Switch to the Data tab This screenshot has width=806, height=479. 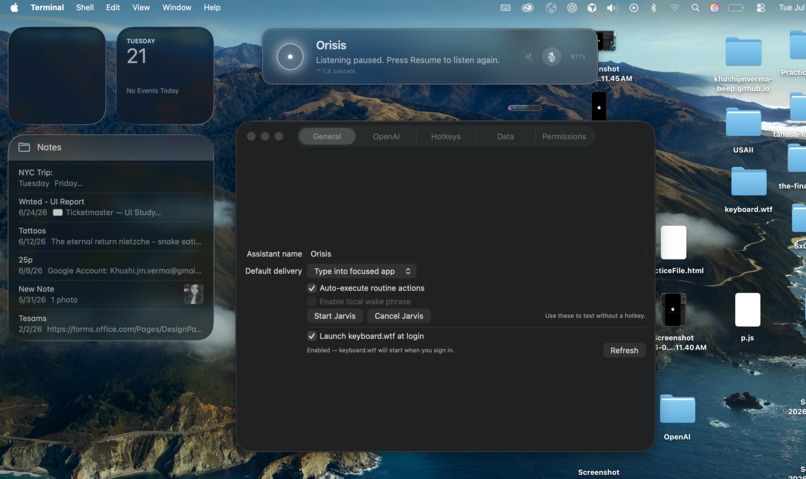(x=505, y=136)
